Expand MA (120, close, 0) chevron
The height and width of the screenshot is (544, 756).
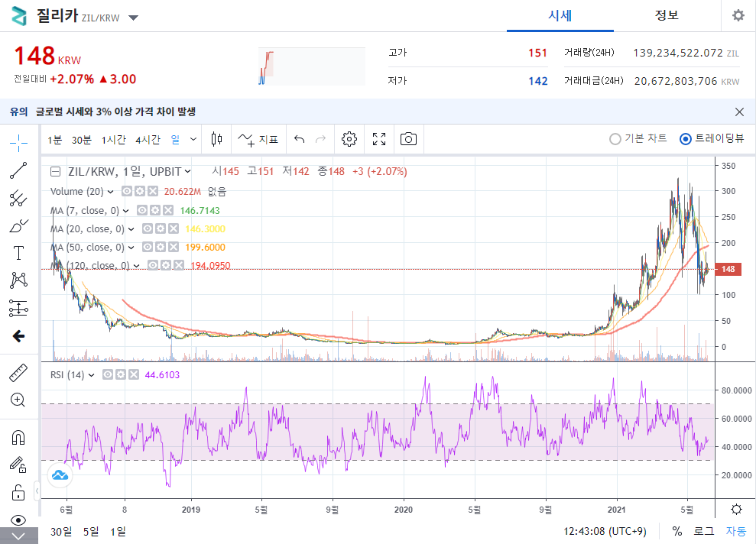(x=136, y=265)
